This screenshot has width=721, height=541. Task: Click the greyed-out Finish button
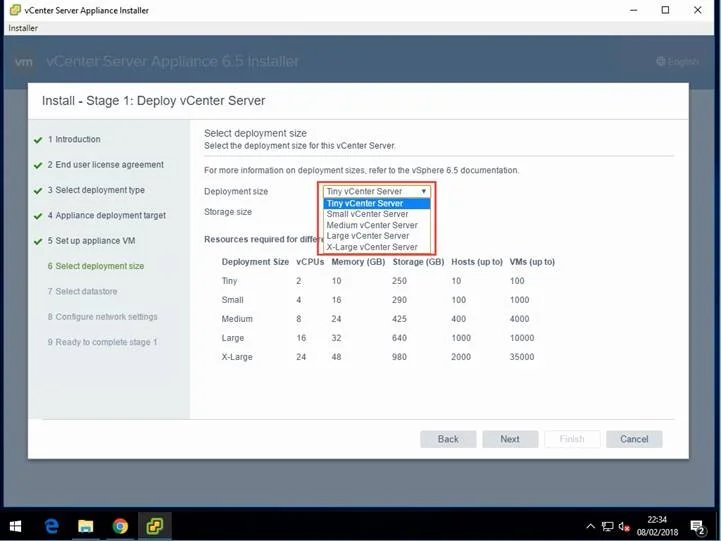click(572, 439)
